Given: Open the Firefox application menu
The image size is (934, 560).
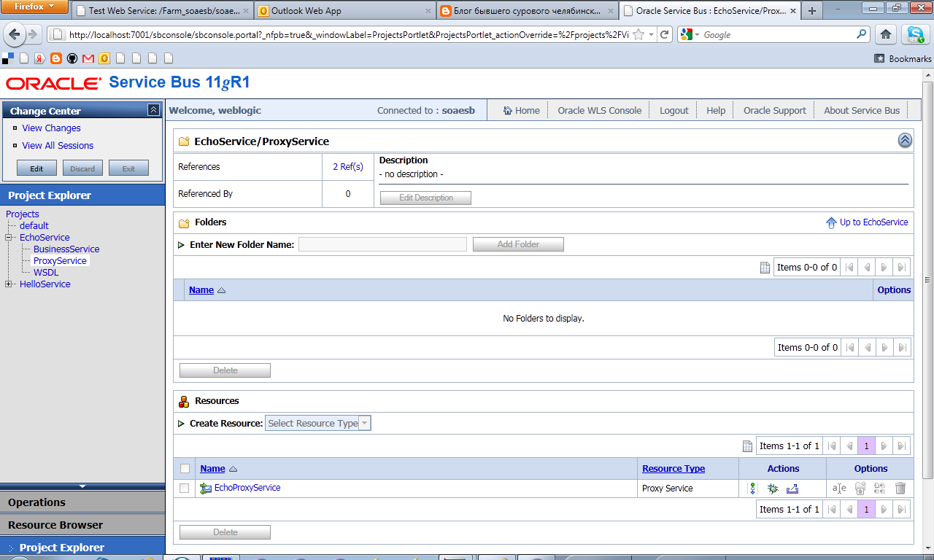Looking at the screenshot, I should [x=35, y=7].
